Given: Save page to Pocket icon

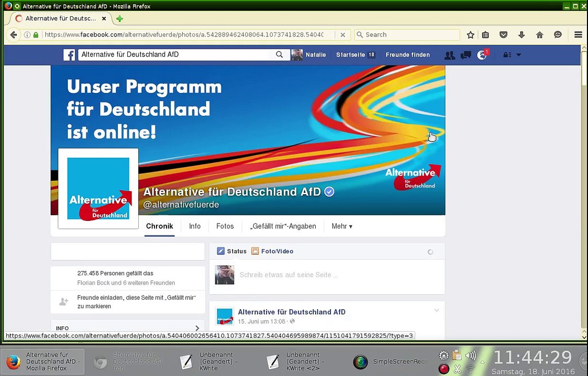Looking at the screenshot, I should (503, 35).
